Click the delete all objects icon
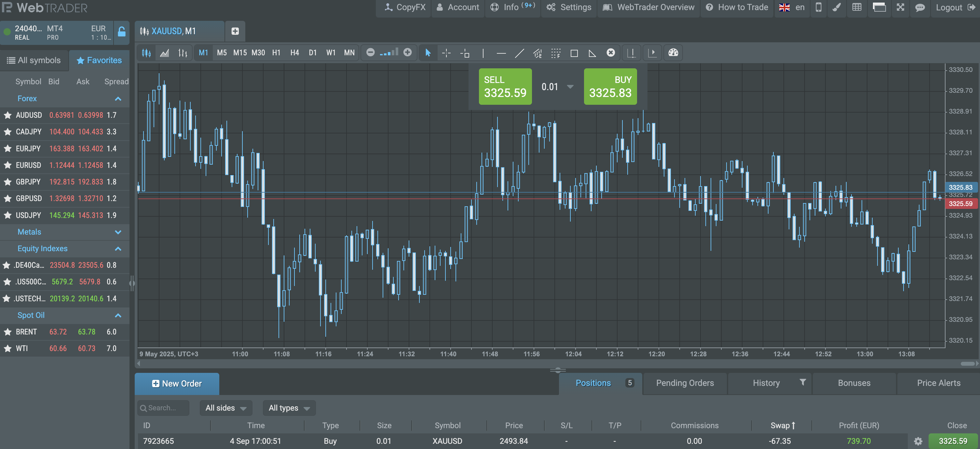This screenshot has width=980, height=449. [x=611, y=53]
